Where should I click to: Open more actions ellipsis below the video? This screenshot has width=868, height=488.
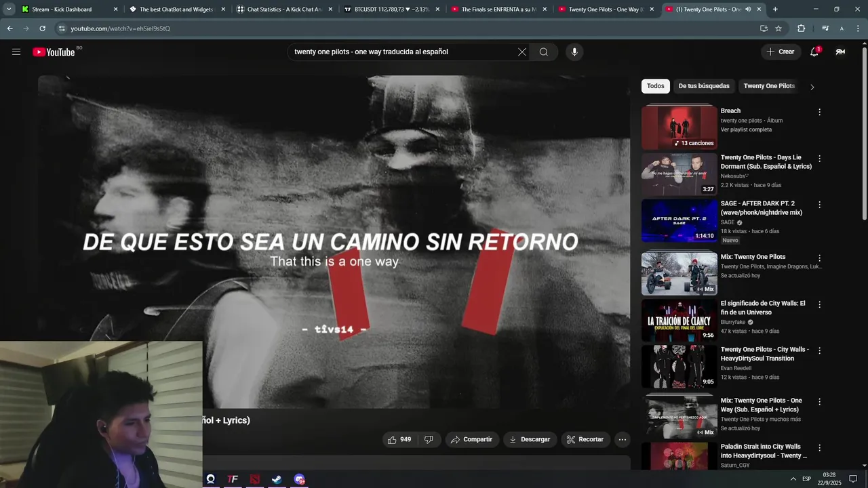click(623, 439)
